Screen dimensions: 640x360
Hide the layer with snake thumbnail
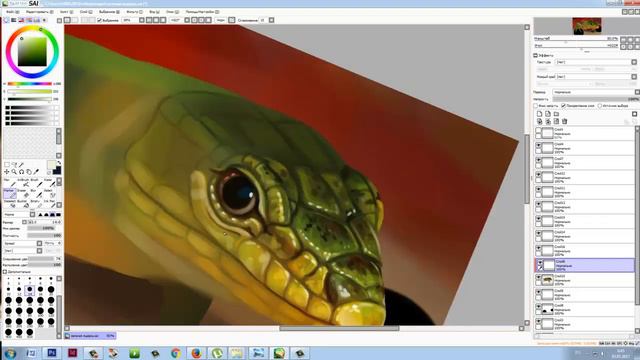pos(539,278)
